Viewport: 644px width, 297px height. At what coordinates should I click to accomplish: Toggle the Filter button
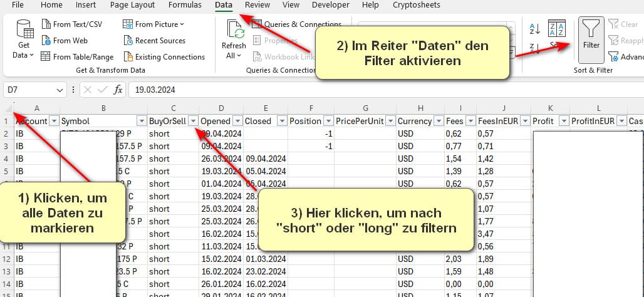tap(591, 40)
